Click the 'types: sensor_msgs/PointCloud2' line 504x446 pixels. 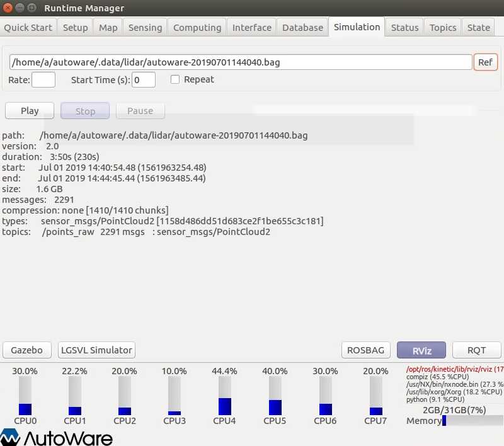(163, 221)
